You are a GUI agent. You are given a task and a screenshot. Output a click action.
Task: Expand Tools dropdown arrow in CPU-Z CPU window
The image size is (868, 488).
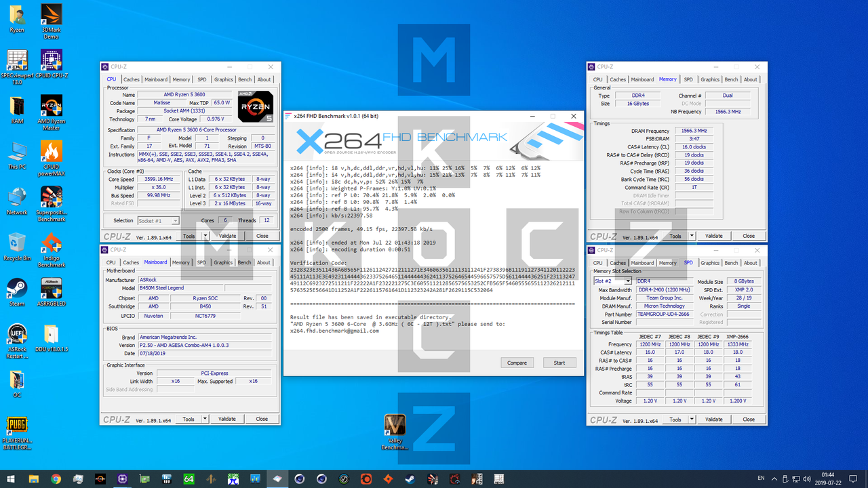tap(204, 236)
